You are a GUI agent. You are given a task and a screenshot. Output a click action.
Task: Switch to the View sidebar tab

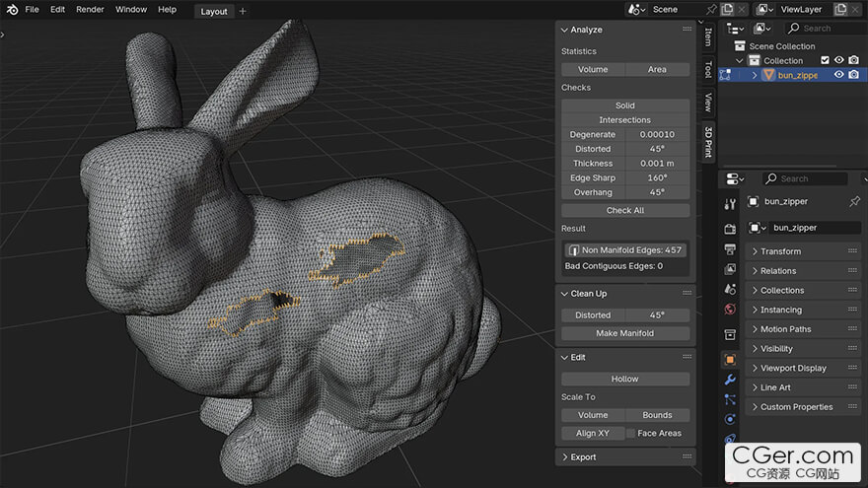708,103
